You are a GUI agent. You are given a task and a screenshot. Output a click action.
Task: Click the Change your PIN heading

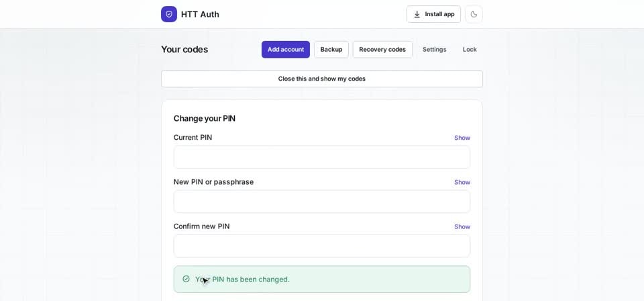pyautogui.click(x=205, y=118)
